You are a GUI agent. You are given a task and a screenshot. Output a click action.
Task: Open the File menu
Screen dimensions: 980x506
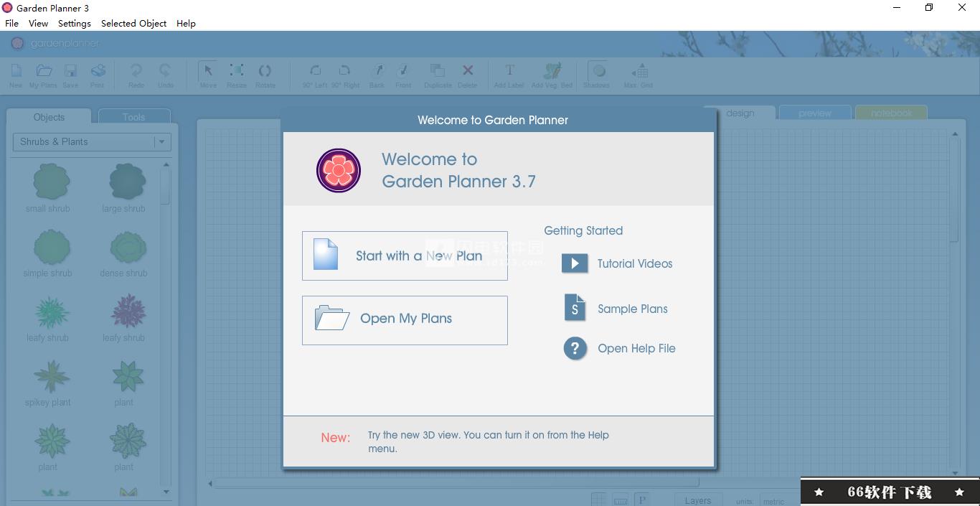11,23
